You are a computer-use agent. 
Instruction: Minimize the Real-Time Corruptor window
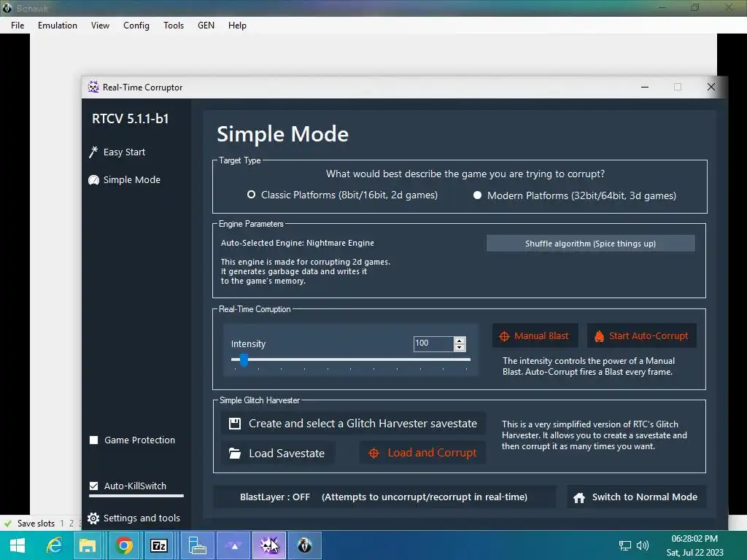pyautogui.click(x=645, y=87)
